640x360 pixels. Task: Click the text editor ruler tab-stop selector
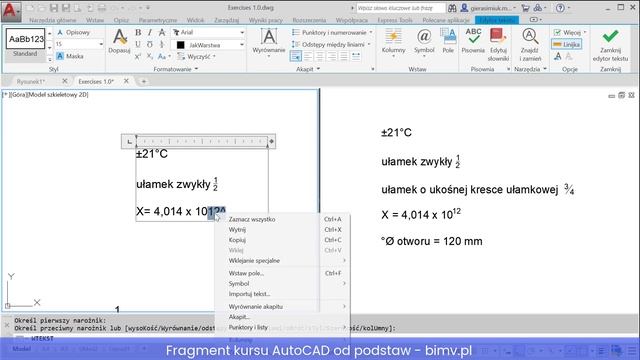(x=129, y=142)
